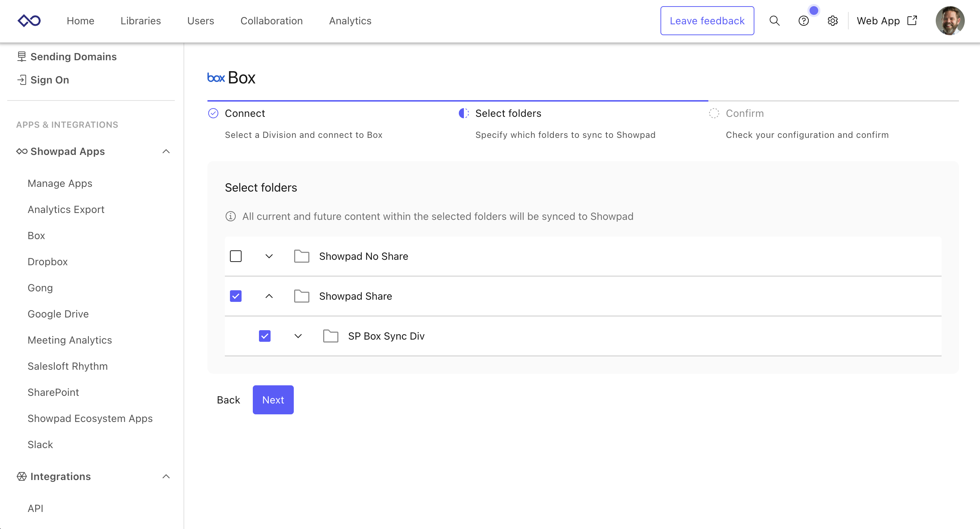Uncheck the Showpad Share checkbox
The width and height of the screenshot is (980, 529).
(235, 296)
